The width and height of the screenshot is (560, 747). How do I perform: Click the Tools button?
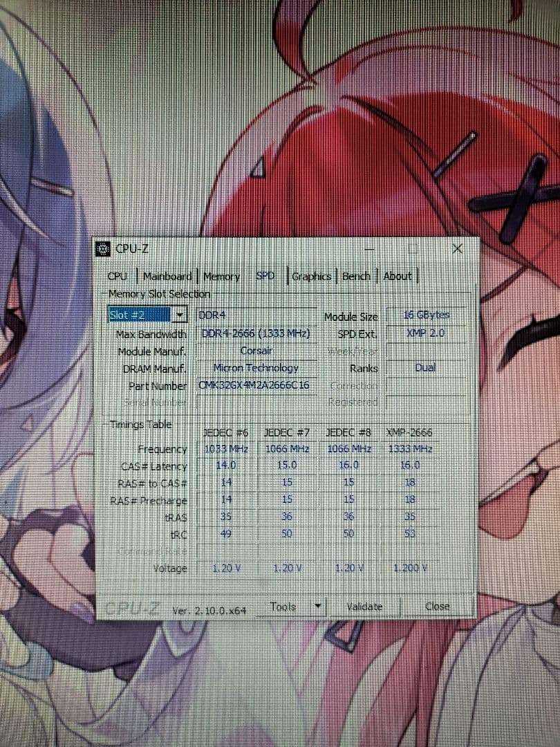[x=283, y=607]
